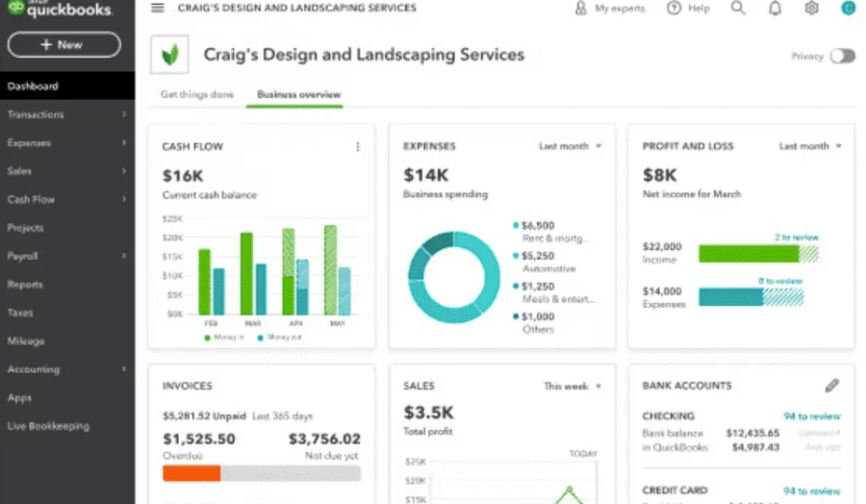Viewport: 866px width, 504px height.
Task: Click 8 to review expenses link
Action: tap(779, 281)
